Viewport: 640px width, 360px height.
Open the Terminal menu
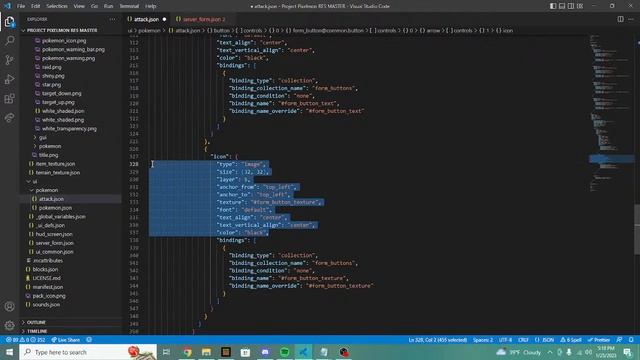click(x=129, y=6)
